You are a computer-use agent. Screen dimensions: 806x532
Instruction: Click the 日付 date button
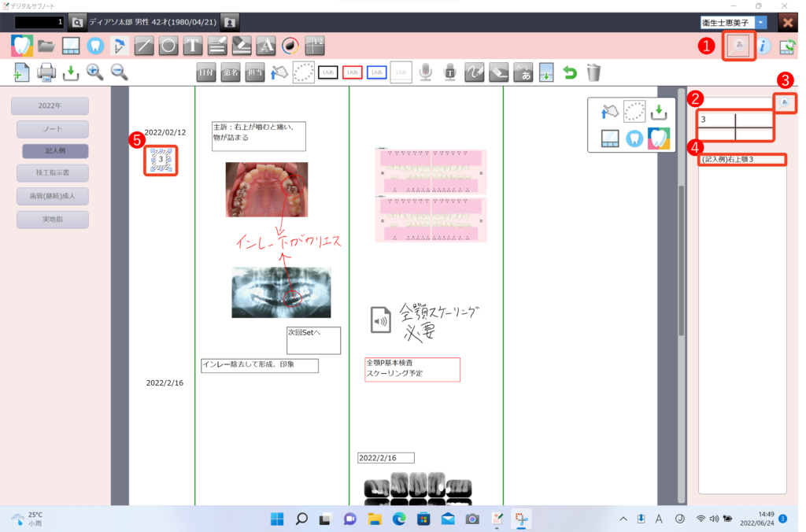(206, 73)
